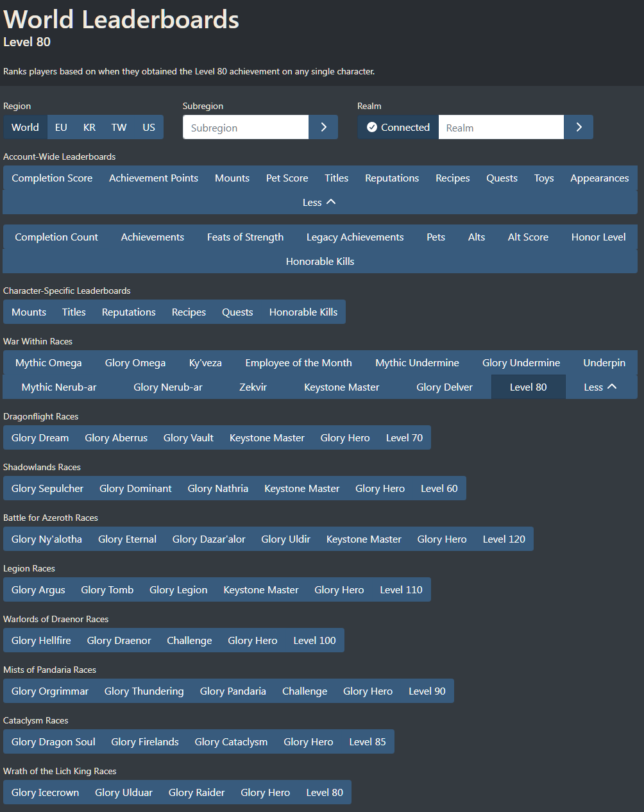Viewport: 644px width, 812px height.
Task: Open character-specific Recipes leaderboard
Action: pos(189,312)
